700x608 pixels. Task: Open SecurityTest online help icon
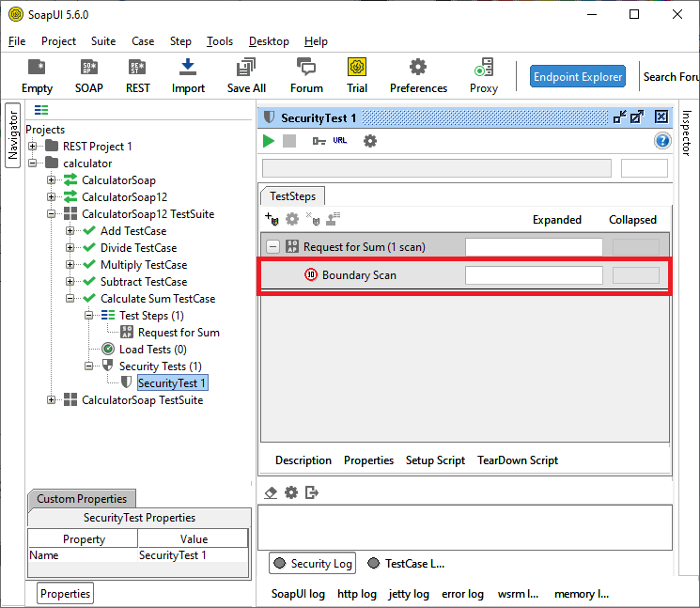point(662,141)
